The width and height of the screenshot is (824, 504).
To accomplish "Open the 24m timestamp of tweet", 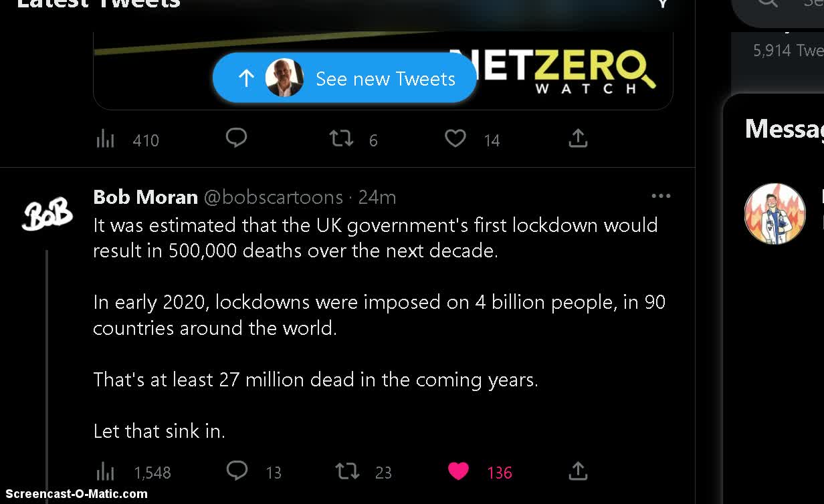I will coord(377,197).
